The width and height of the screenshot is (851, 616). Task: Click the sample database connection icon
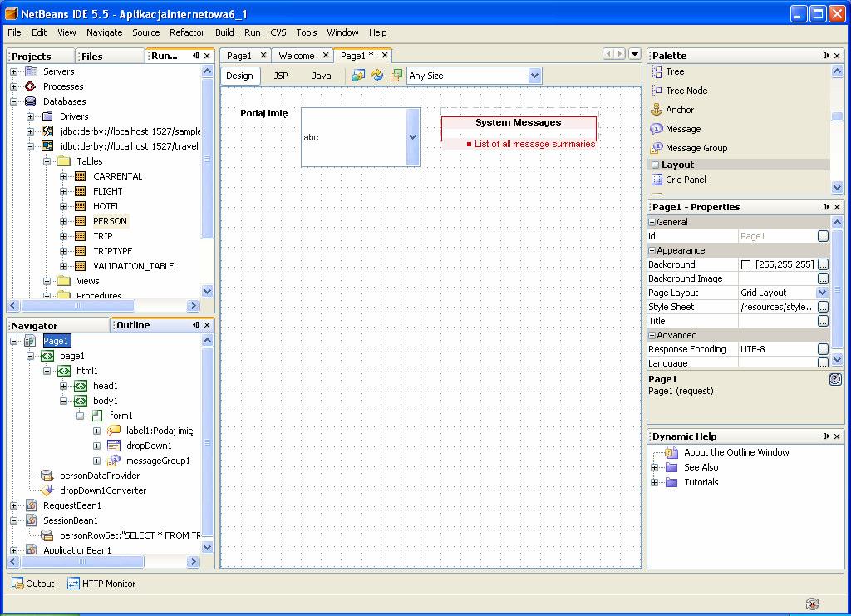coord(47,131)
